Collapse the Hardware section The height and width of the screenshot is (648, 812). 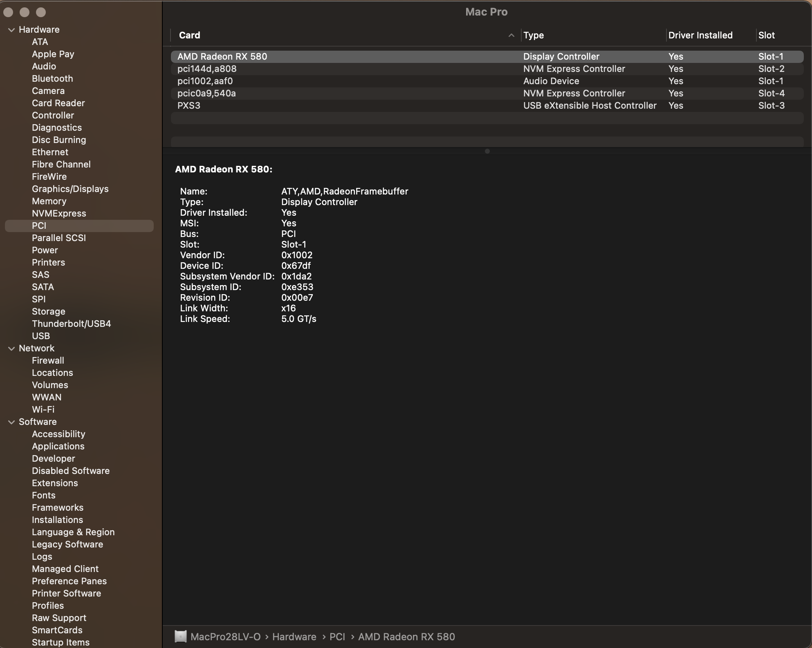pos(11,30)
